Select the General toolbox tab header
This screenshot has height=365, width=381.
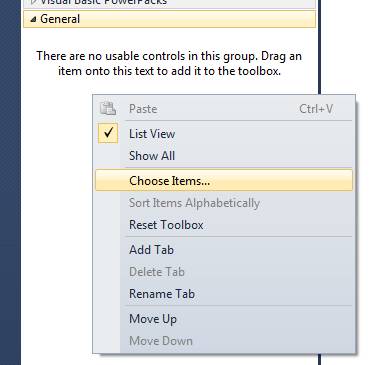[169, 19]
